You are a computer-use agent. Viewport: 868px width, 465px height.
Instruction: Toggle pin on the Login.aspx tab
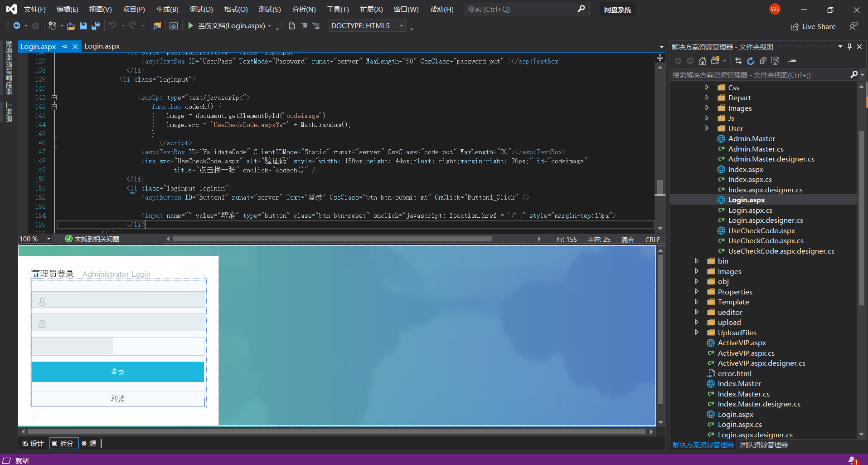[x=65, y=46]
